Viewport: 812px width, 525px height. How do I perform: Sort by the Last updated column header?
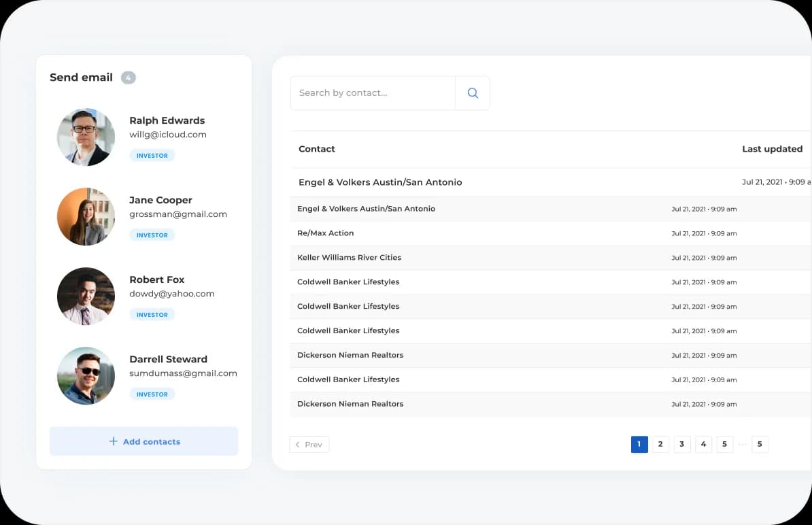pyautogui.click(x=772, y=149)
